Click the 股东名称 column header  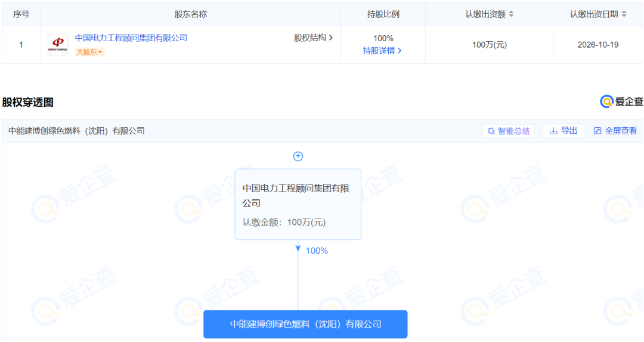(191, 14)
